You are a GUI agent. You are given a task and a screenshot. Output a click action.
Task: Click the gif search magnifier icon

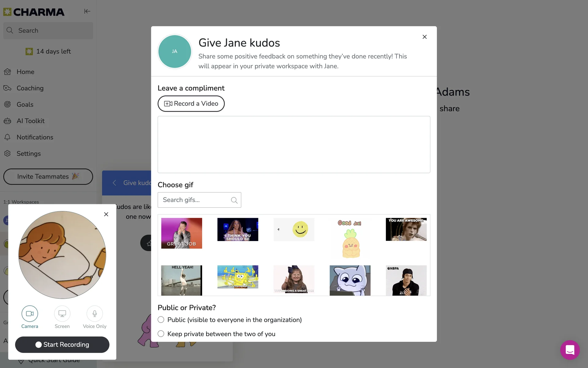coord(234,200)
